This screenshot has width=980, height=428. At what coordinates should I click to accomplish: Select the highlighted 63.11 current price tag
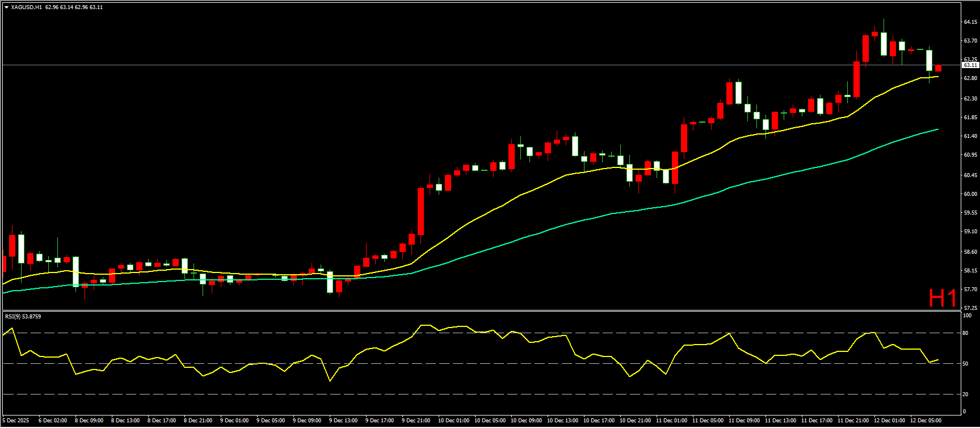(x=970, y=65)
